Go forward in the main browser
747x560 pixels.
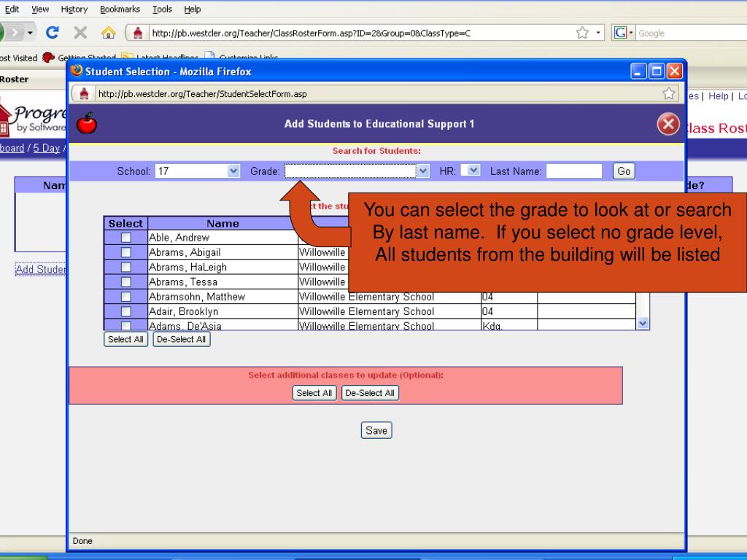pos(15,32)
